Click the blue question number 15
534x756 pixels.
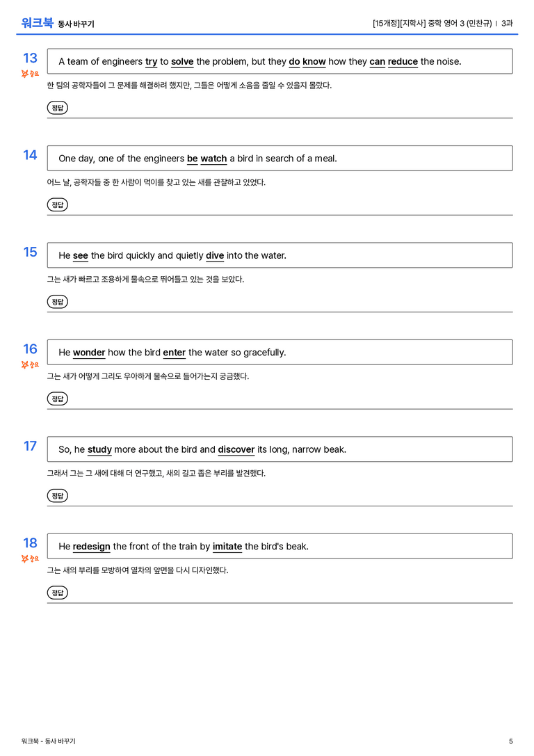click(x=31, y=252)
